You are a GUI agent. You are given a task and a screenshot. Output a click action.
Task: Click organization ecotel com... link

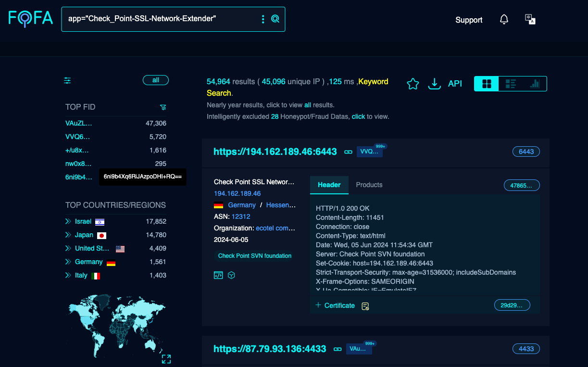click(275, 228)
